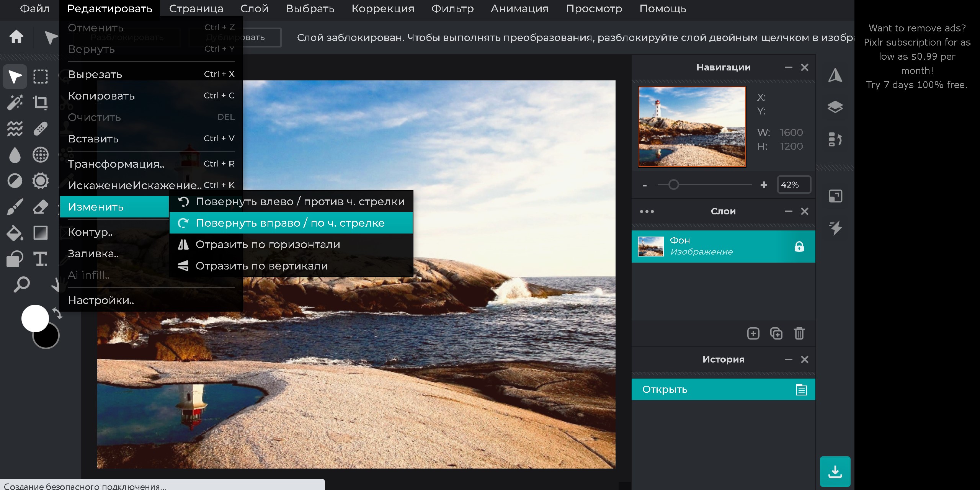Open the Файл menu

click(x=35, y=8)
